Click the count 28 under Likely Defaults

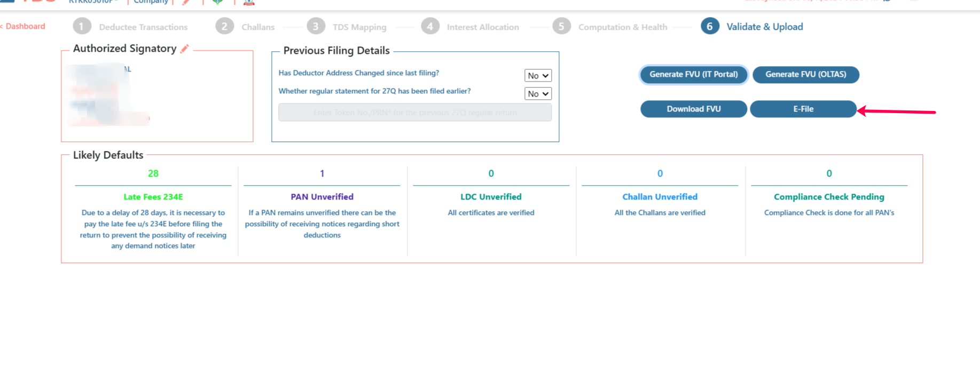[153, 173]
